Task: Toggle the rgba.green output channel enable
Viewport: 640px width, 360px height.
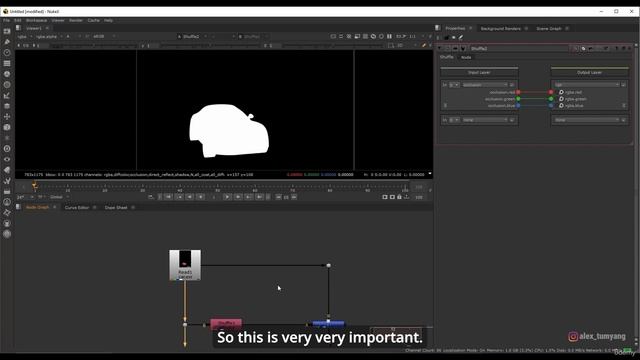Action: point(561,99)
